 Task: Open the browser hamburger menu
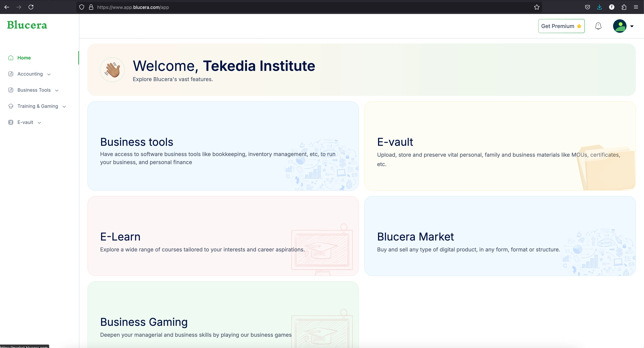pos(636,7)
